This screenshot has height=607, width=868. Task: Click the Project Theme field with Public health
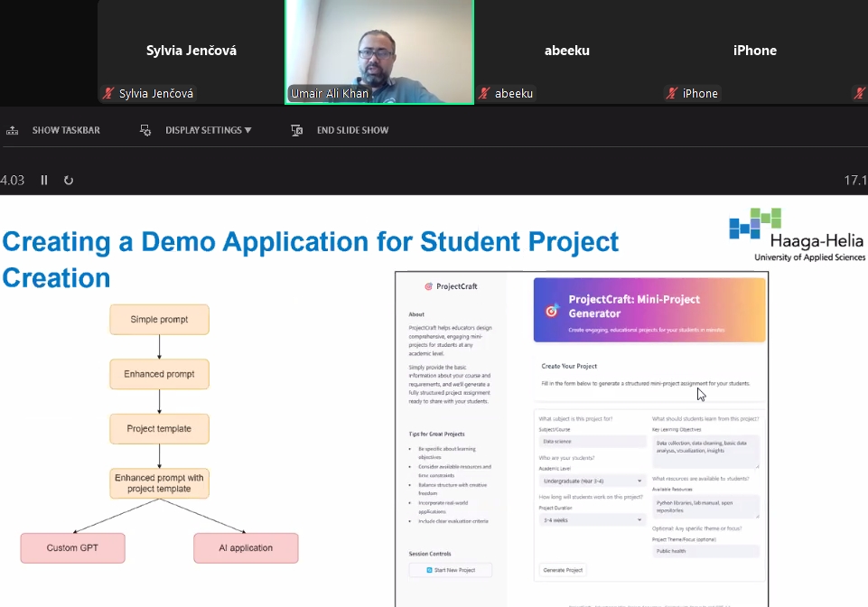point(705,551)
